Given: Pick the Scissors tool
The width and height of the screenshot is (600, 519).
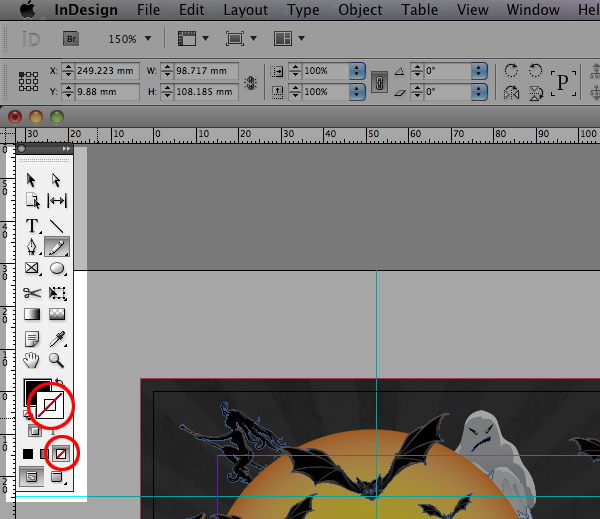Looking at the screenshot, I should 32,293.
